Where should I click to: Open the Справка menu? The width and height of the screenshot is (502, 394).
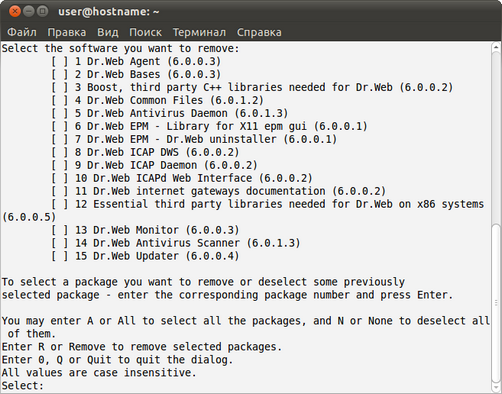[259, 32]
